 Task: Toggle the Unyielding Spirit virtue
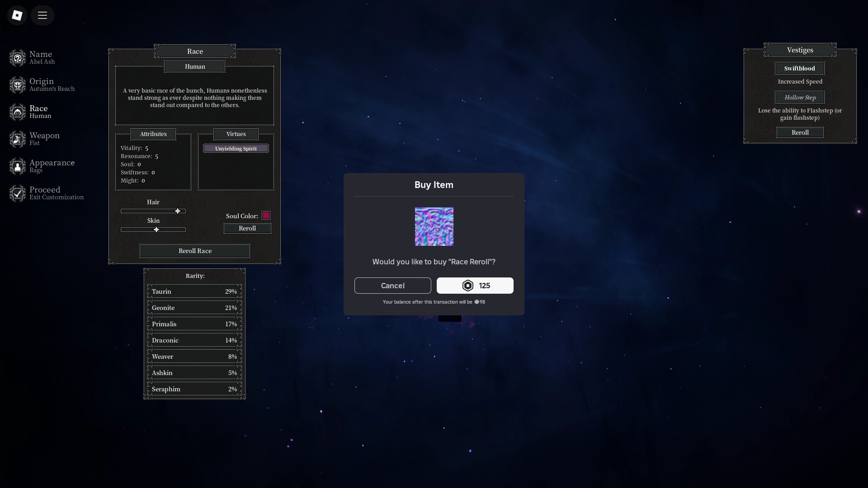pyautogui.click(x=236, y=149)
